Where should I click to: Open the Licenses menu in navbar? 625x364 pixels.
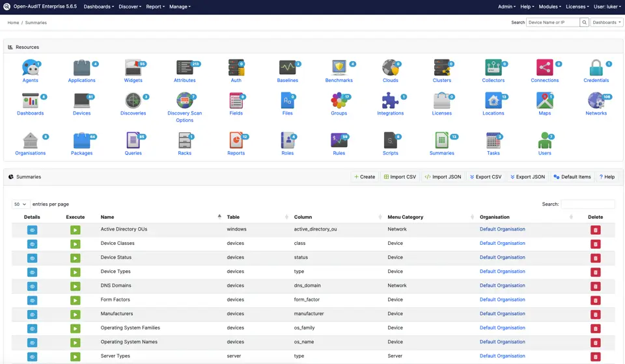577,7
